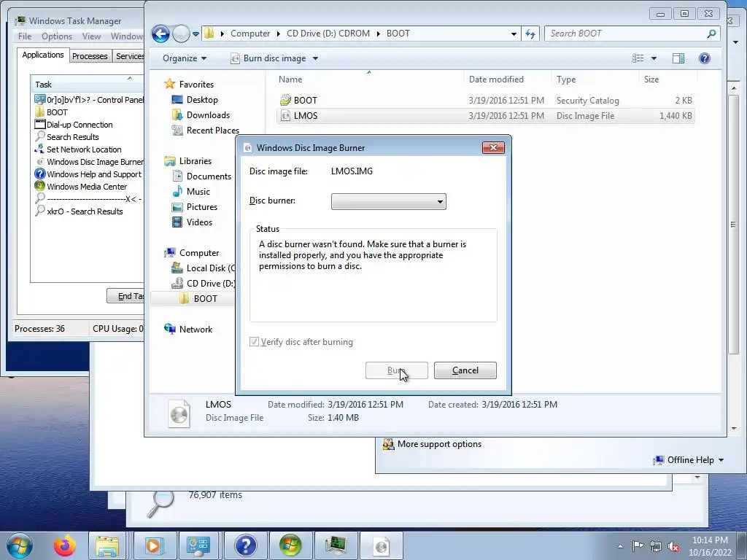Open Windows Media Player taskbar icon
Viewport: 747px width, 560px height.
click(153, 545)
